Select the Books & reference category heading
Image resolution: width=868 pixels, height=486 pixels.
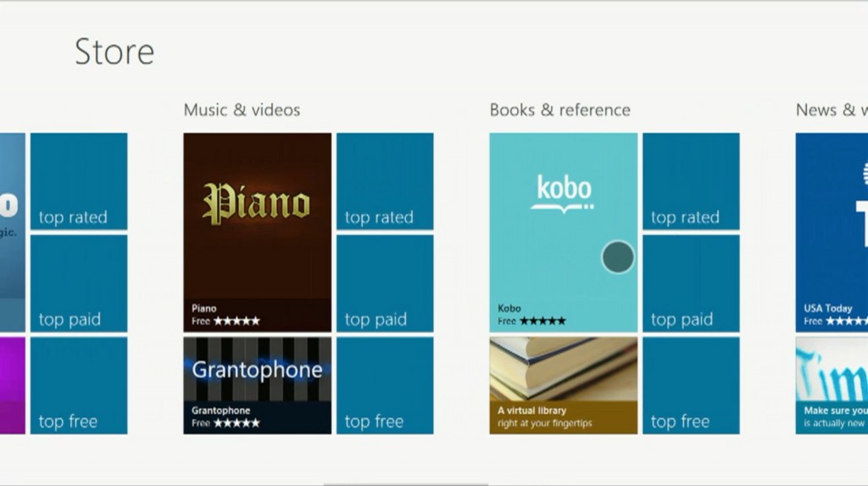coord(559,109)
